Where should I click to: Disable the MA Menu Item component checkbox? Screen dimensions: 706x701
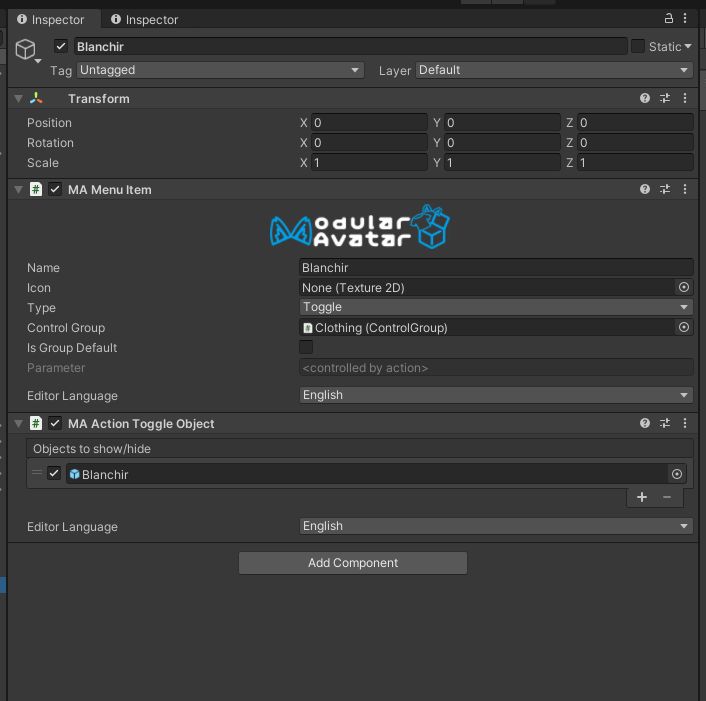click(x=55, y=189)
